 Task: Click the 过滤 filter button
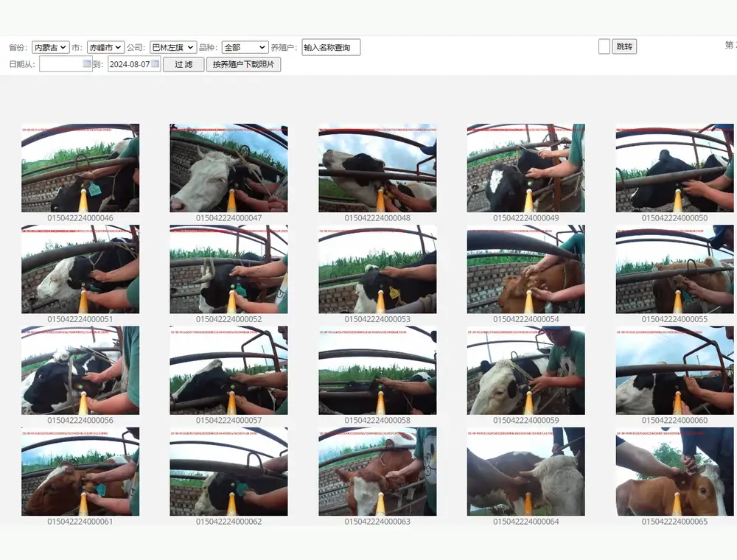184,64
